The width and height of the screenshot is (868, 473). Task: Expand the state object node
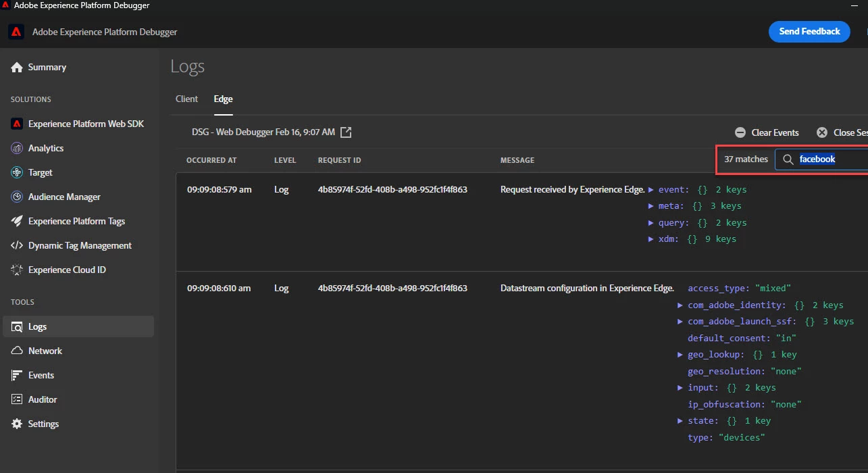coord(681,421)
